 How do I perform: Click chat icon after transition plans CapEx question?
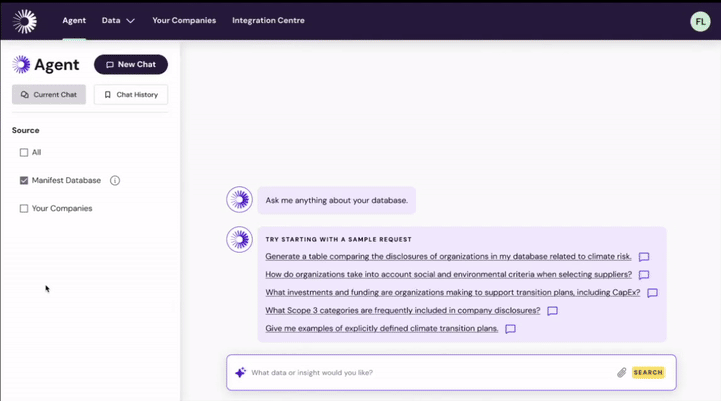point(652,293)
